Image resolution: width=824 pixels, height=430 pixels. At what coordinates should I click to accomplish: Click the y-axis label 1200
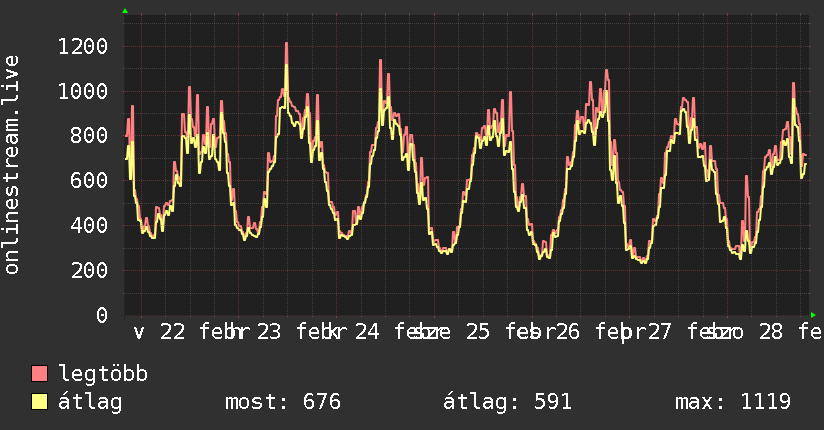coord(83,47)
